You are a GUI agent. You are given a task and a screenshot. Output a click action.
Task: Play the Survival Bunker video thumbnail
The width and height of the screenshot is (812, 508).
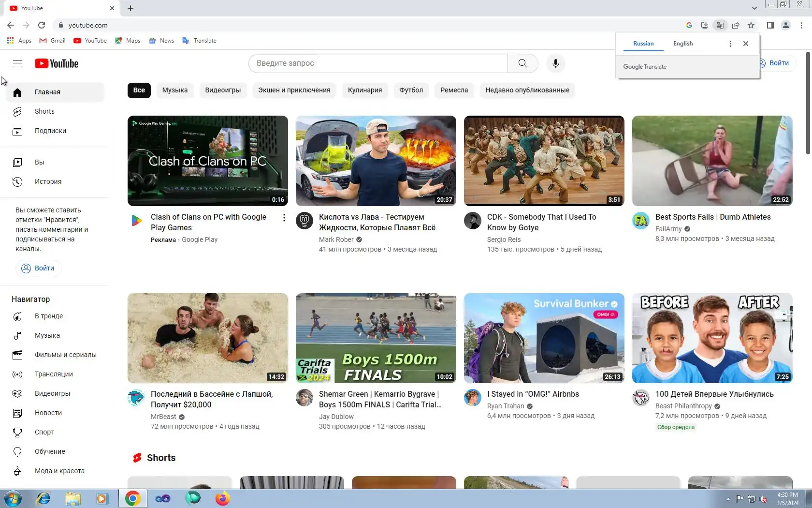point(544,338)
